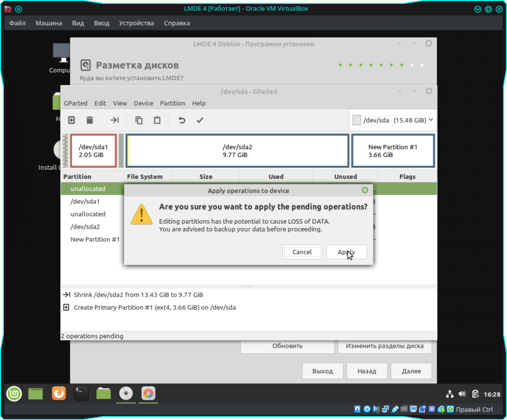Open the terminal from the taskbar
Screen dimensions: 507x420
tap(81, 393)
